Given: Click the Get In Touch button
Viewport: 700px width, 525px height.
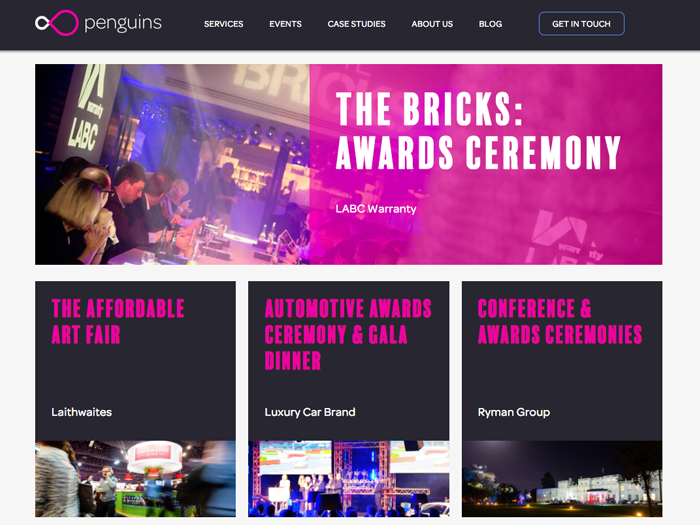Looking at the screenshot, I should pyautogui.click(x=581, y=24).
